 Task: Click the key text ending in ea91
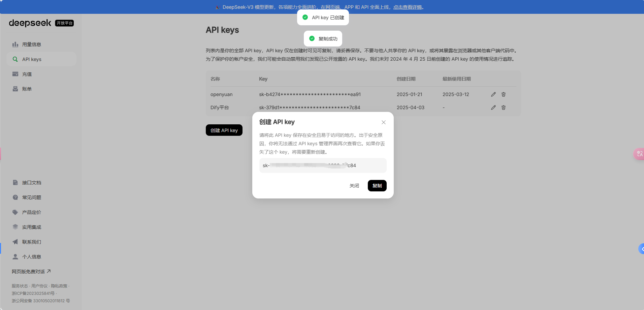click(310, 94)
